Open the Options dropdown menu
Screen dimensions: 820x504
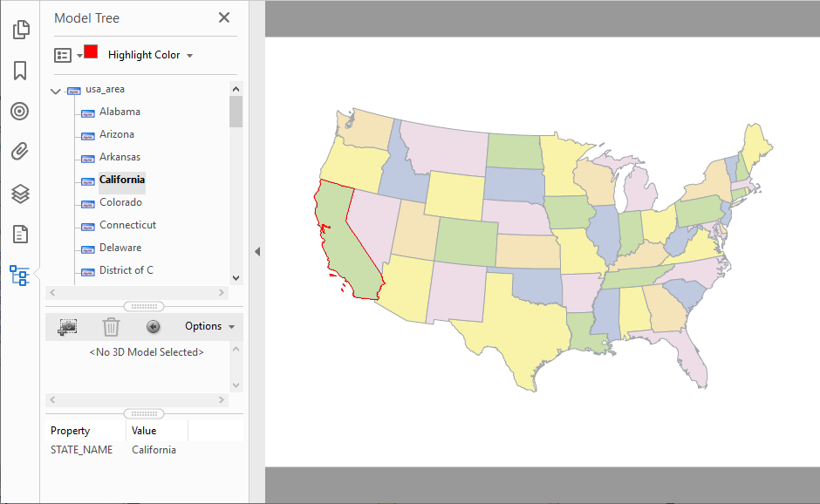click(x=209, y=326)
